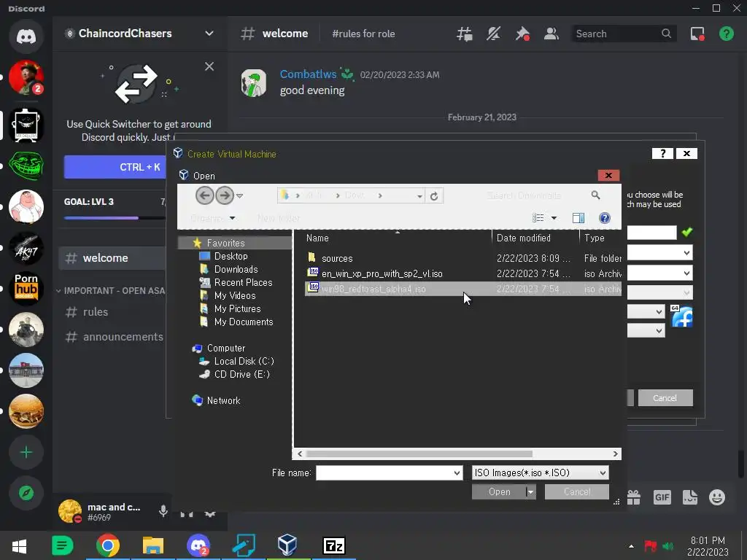
Task: Open Discord home direct messages icon
Action: tap(26, 36)
